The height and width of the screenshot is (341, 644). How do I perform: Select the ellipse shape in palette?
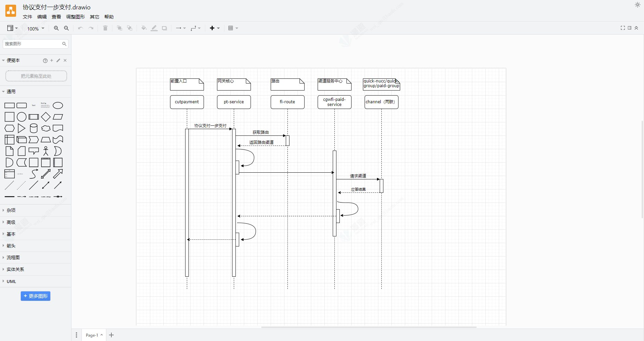click(x=58, y=106)
